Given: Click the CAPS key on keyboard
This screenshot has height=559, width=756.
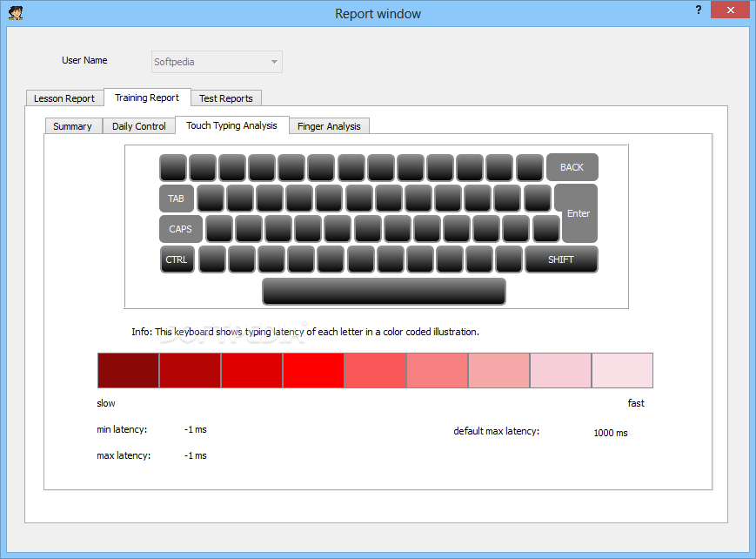Looking at the screenshot, I should [x=180, y=229].
